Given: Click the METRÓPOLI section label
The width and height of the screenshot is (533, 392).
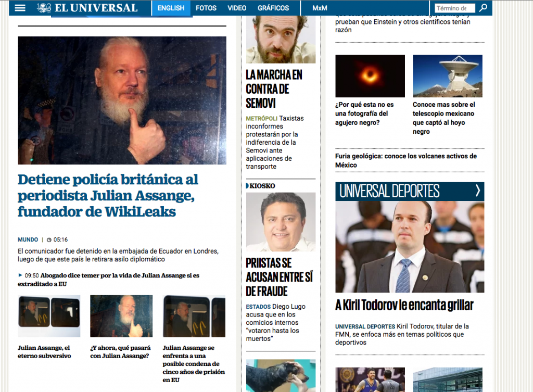Looking at the screenshot, I should click(262, 119).
